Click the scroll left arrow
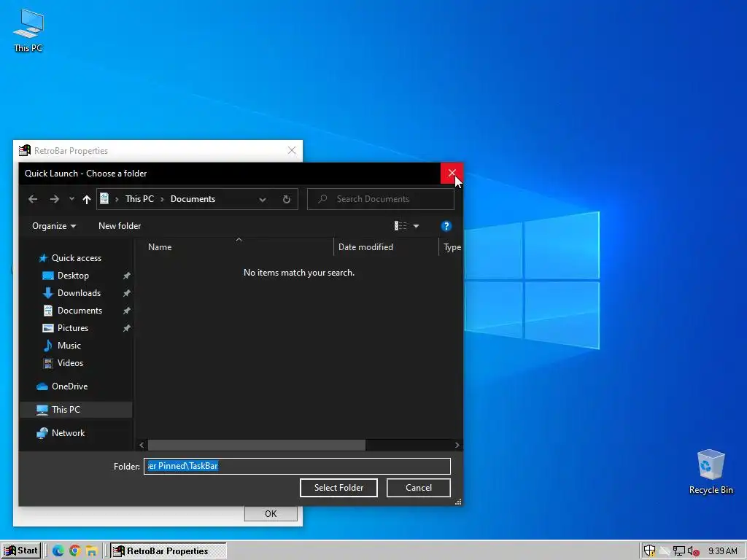747x560 pixels. coord(142,446)
